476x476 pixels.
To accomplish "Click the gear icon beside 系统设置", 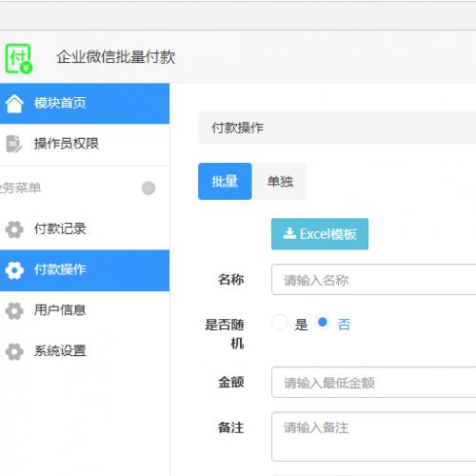I will pyautogui.click(x=14, y=351).
